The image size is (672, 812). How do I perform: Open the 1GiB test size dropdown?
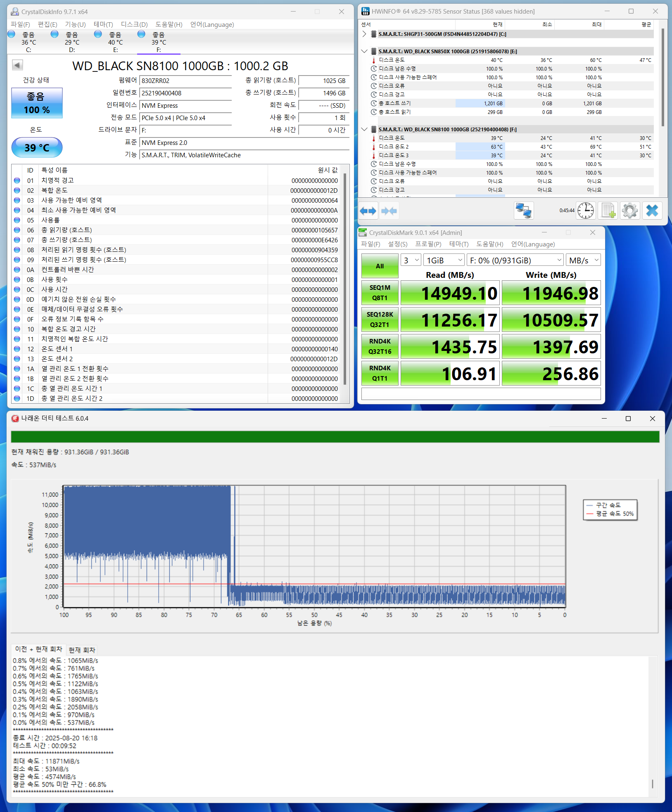coord(444,260)
